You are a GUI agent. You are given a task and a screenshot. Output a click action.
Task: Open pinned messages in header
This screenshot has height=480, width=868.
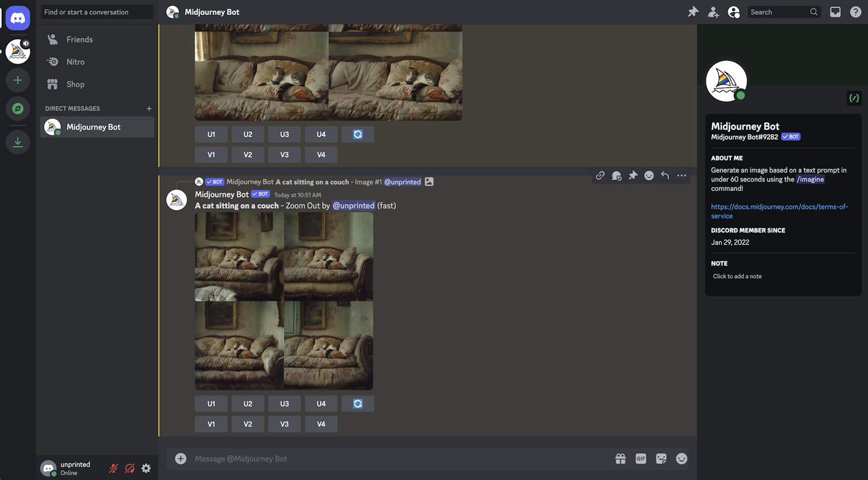tap(693, 12)
